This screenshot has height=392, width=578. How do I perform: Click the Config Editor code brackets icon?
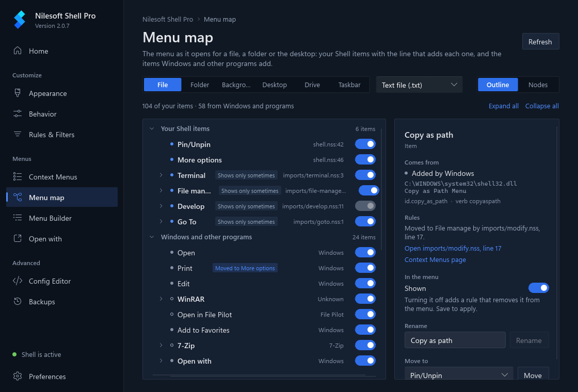(18, 281)
